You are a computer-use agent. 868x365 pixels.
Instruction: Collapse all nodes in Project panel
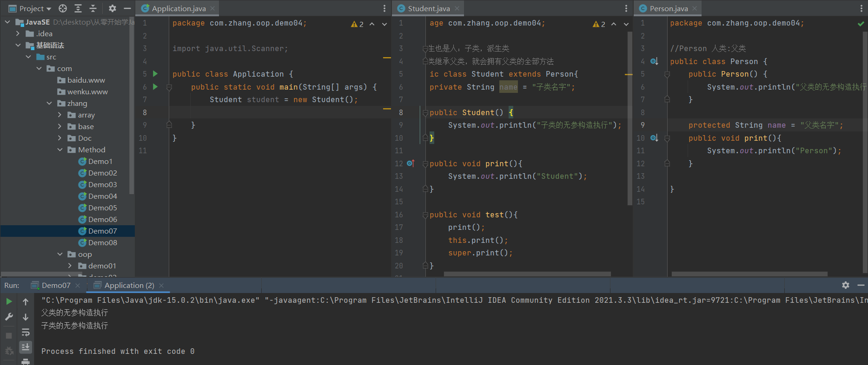pos(93,8)
